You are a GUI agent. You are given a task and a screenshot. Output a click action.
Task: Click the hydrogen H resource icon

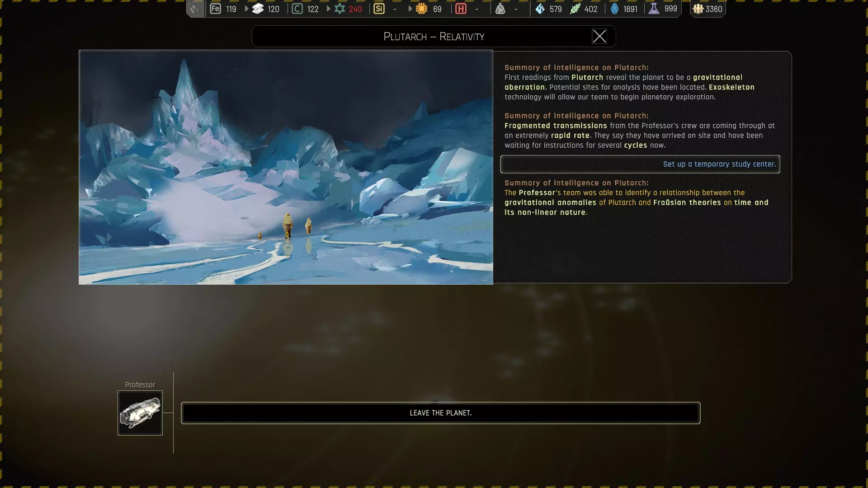(461, 9)
